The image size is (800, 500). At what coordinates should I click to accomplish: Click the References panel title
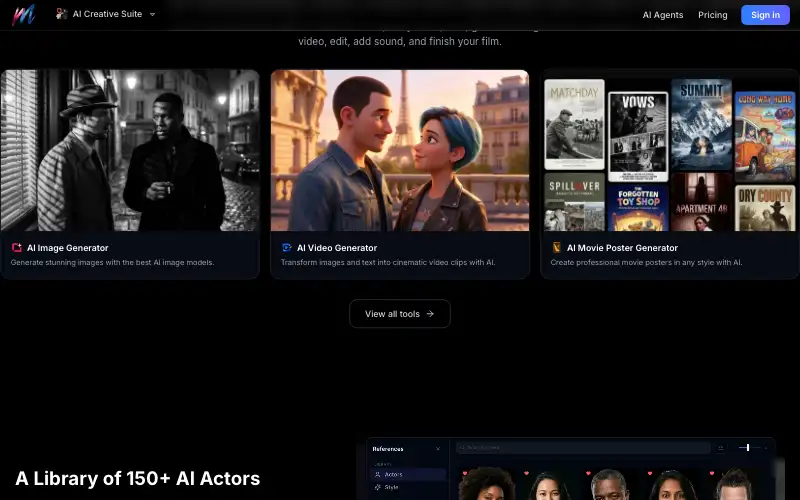(388, 449)
